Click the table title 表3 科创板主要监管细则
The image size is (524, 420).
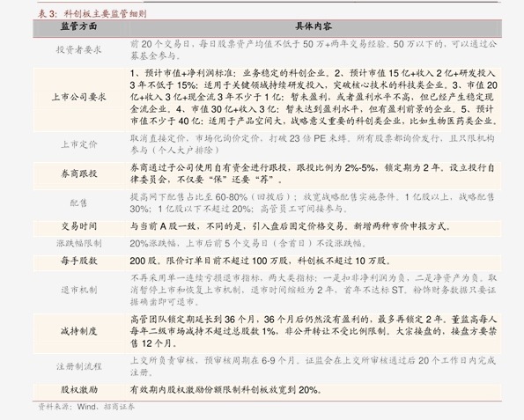pos(92,14)
